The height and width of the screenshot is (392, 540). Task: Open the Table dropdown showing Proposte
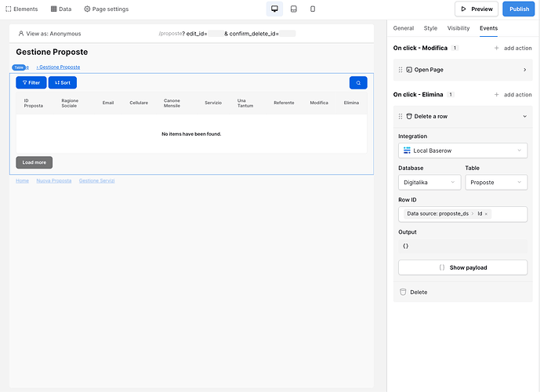[x=496, y=182]
